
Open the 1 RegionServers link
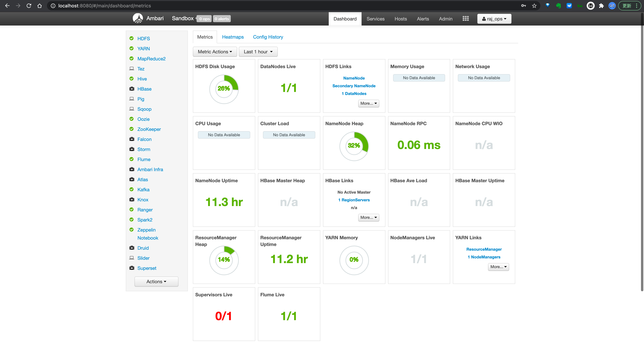tap(354, 200)
